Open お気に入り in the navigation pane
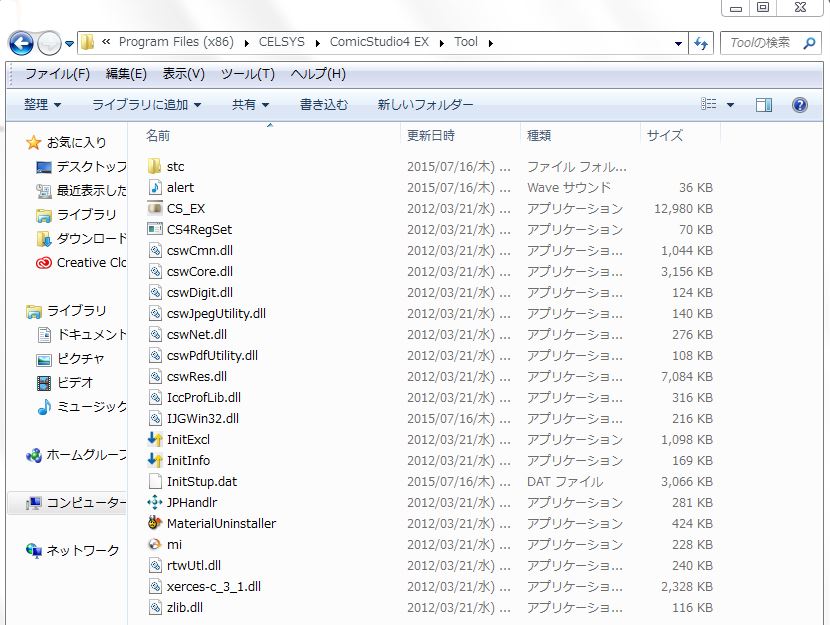This screenshot has width=830, height=625. [76, 142]
